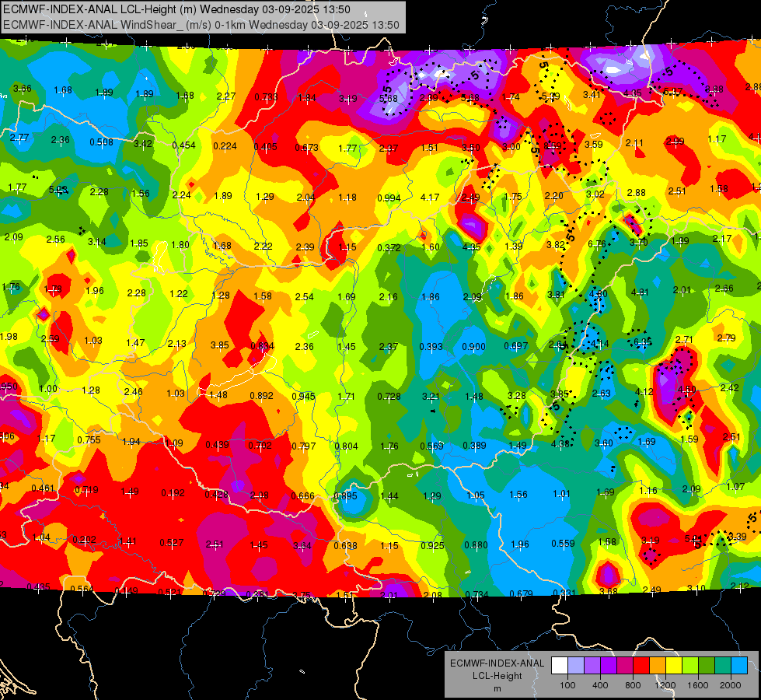
Task: Click the wind shear value 0.673
Action: tap(307, 147)
